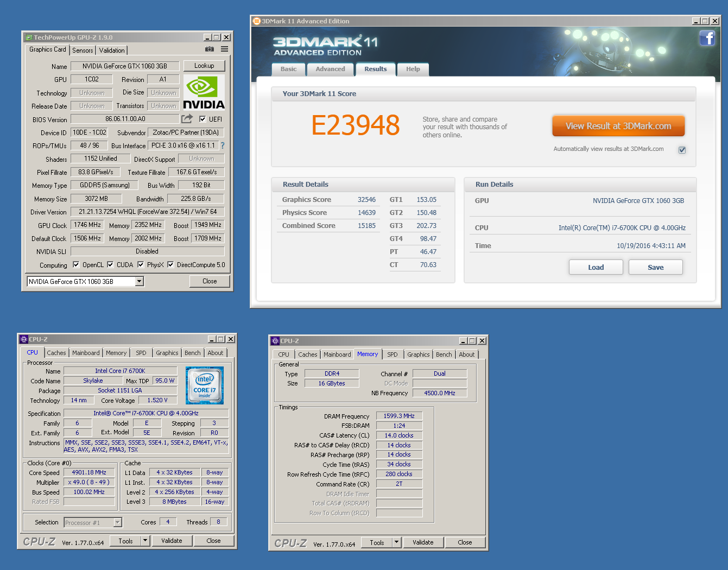
Task: Toggle the UEFI checkbox in GPU-Z
Action: 202,119
